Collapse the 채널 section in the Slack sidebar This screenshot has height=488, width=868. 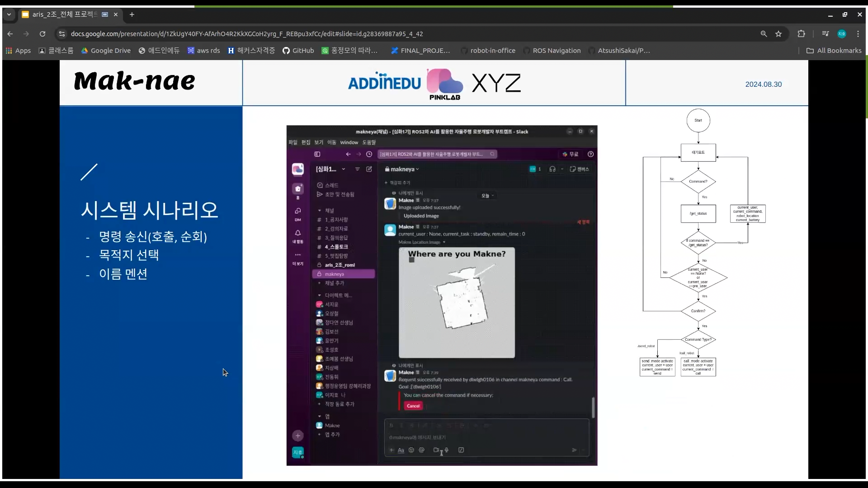click(x=320, y=211)
